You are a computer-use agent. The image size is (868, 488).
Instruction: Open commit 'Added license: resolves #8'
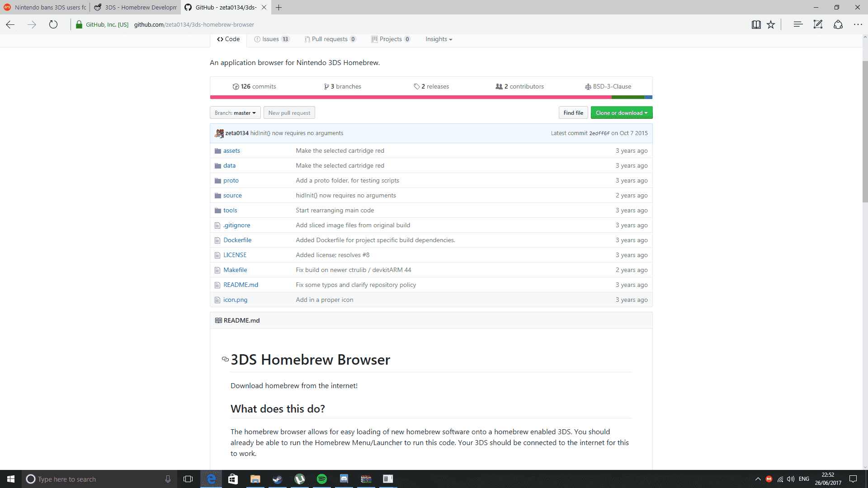pos(333,255)
